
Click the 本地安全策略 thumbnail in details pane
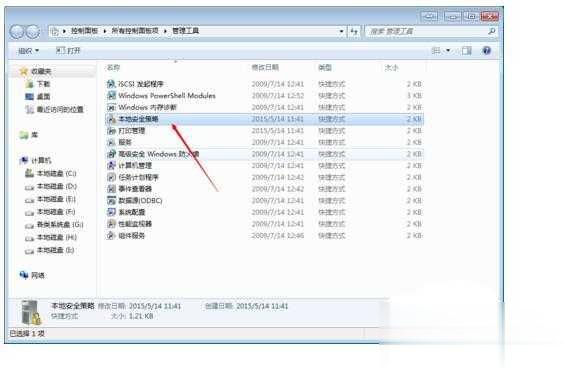(x=31, y=312)
